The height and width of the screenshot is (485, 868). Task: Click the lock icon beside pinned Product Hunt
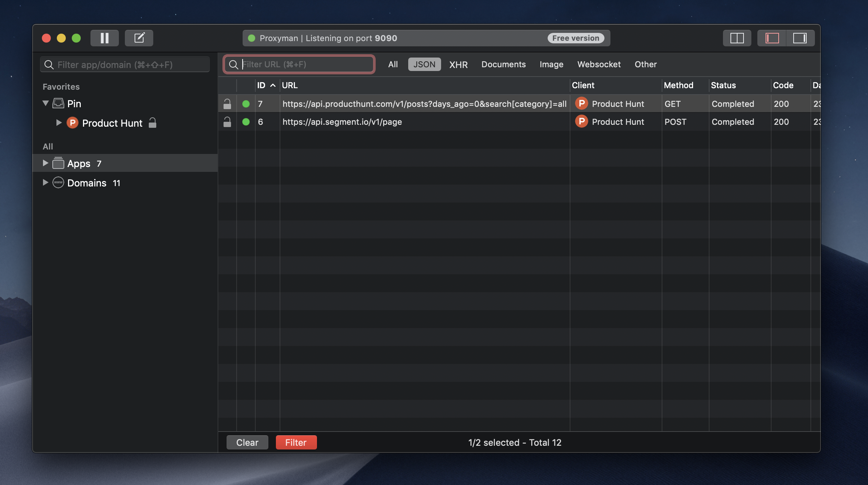[x=153, y=123]
